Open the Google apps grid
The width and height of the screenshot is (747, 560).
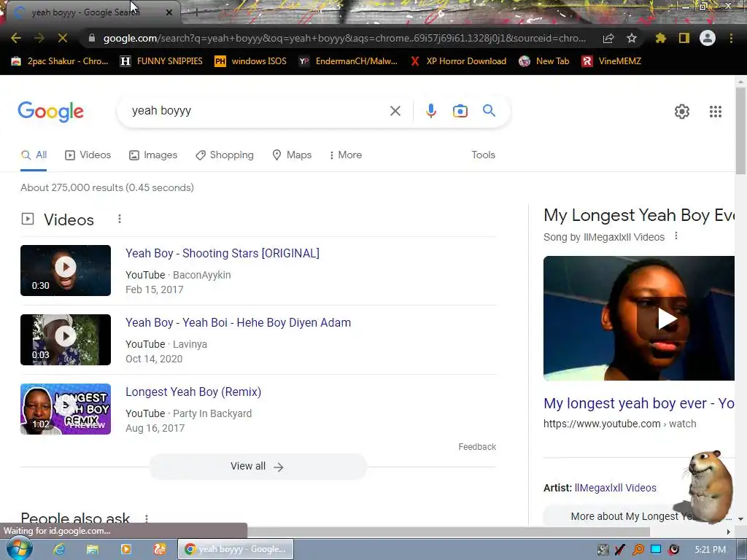pos(715,112)
